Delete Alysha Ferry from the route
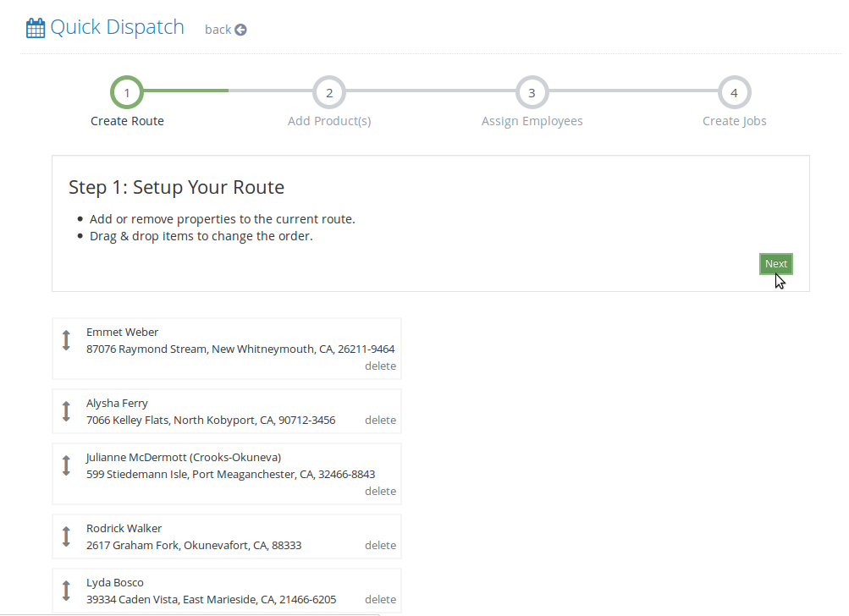Image resolution: width=849 pixels, height=616 pixels. pos(380,421)
